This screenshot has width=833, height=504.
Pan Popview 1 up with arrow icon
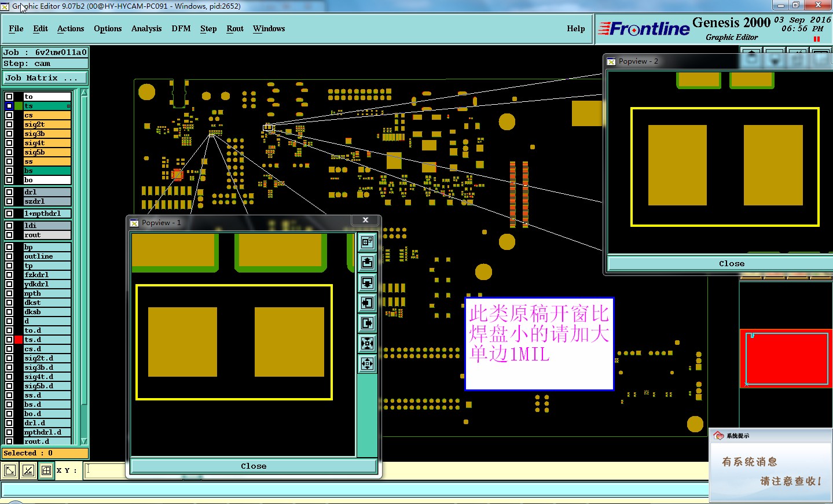click(367, 263)
